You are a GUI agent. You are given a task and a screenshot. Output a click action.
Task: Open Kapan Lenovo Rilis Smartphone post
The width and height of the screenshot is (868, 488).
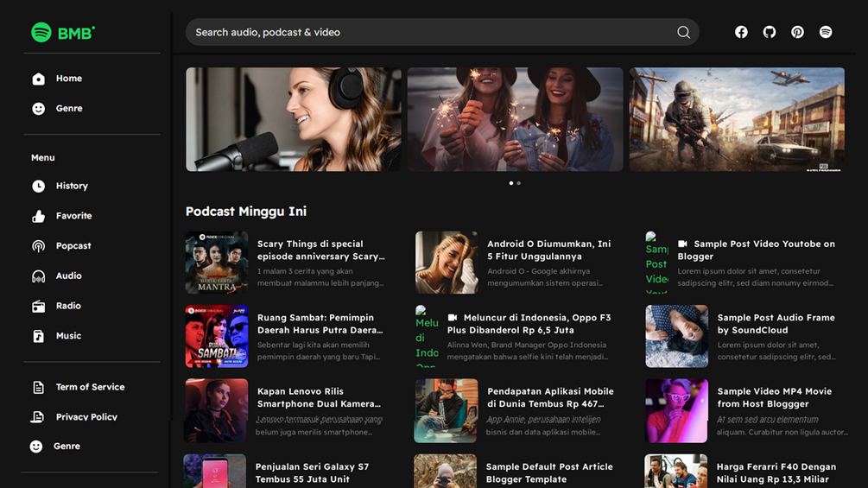click(319, 397)
